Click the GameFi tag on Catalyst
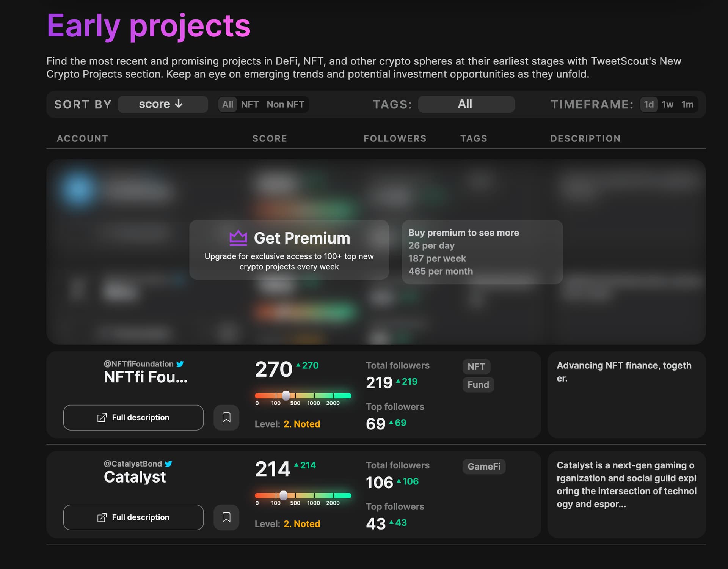 (x=484, y=466)
